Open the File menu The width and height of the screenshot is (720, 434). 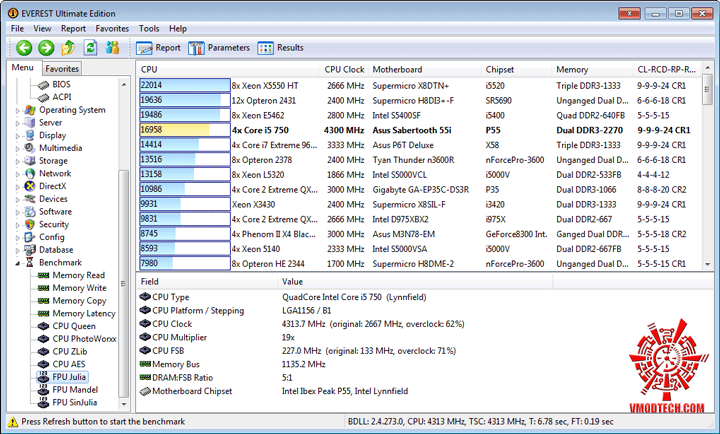pos(17,28)
